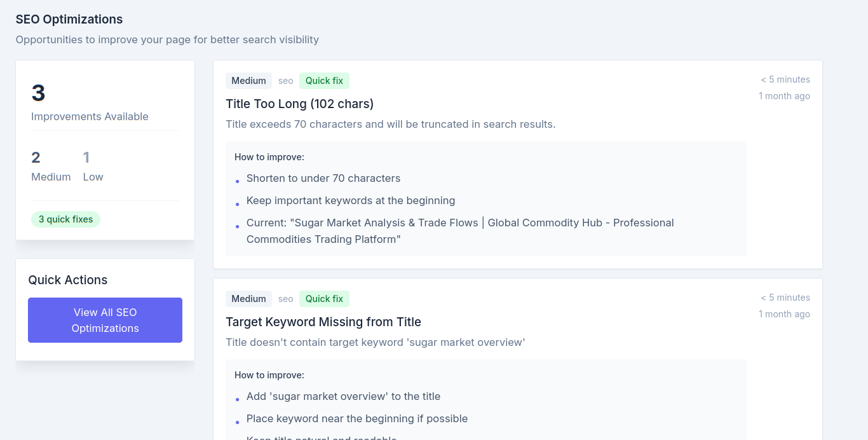Click the Quick Actions panel heading

point(67,280)
